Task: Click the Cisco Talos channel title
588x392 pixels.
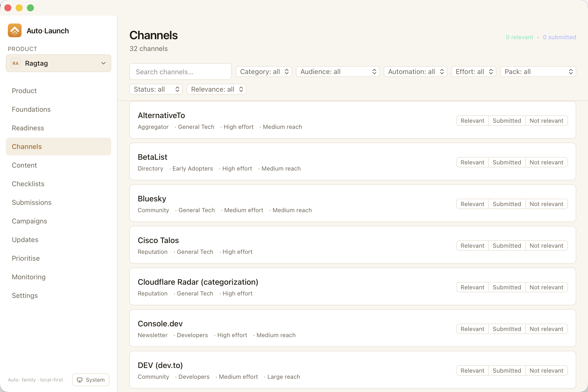Action: point(158,240)
